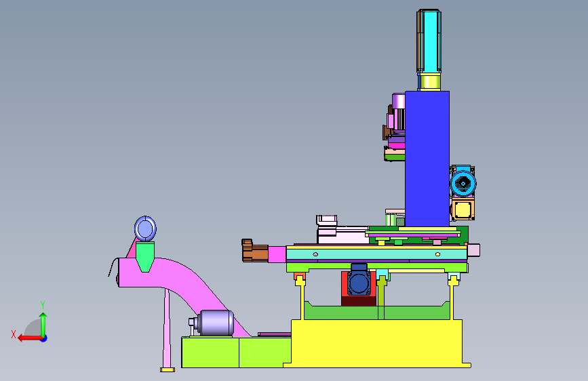Viewport: 588px width, 381px height.
Task: Select the yellow coupling below the cyan motor
Action: 430,82
